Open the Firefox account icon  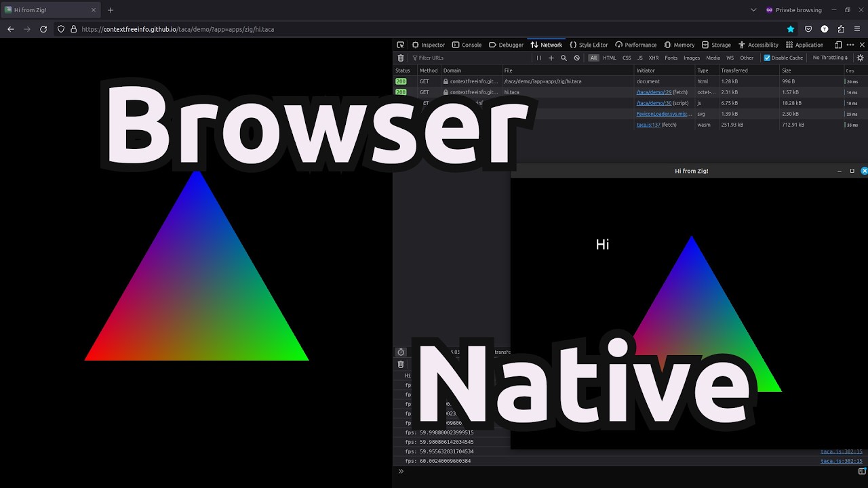[825, 29]
